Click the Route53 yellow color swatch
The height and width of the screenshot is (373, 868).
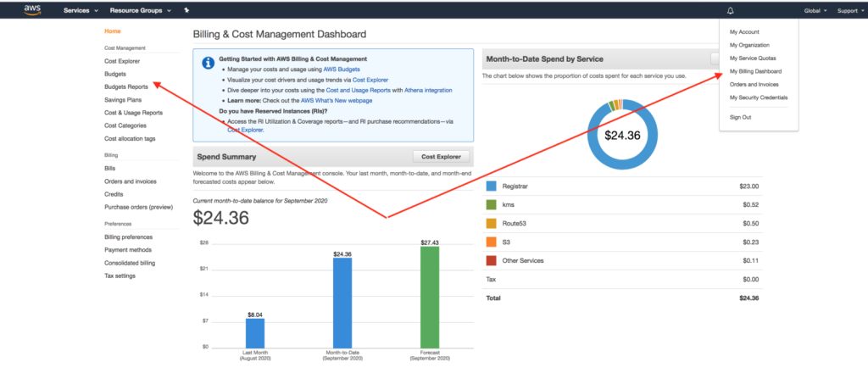tap(491, 224)
